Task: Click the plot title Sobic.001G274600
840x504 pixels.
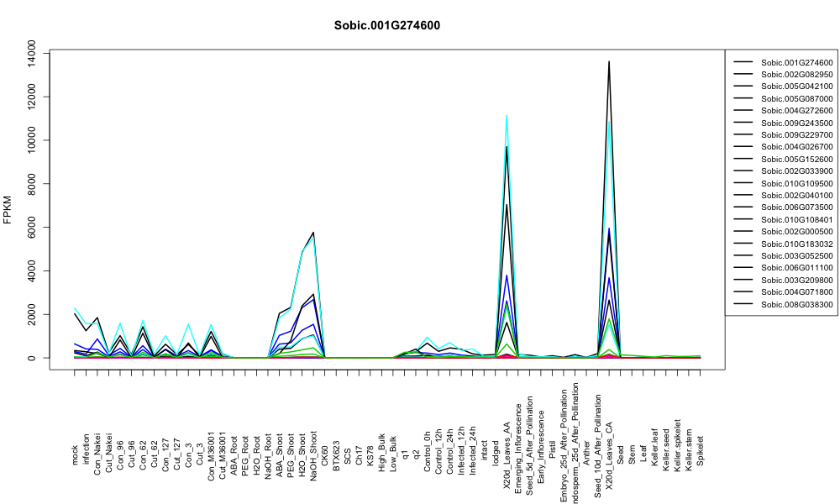Action: pos(386,26)
